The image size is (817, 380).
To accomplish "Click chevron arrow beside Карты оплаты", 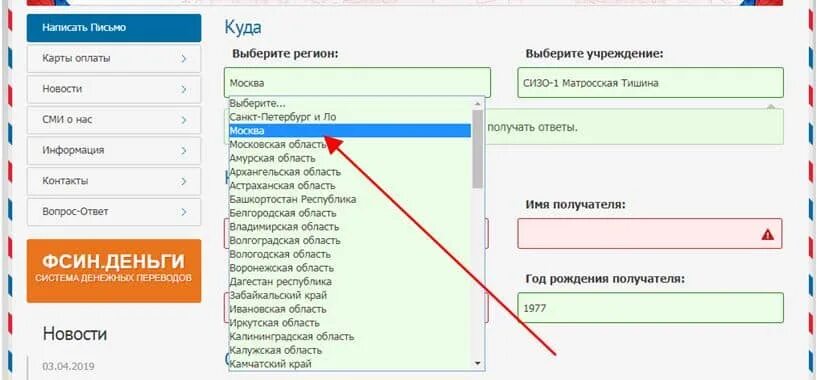I will pos(184,59).
